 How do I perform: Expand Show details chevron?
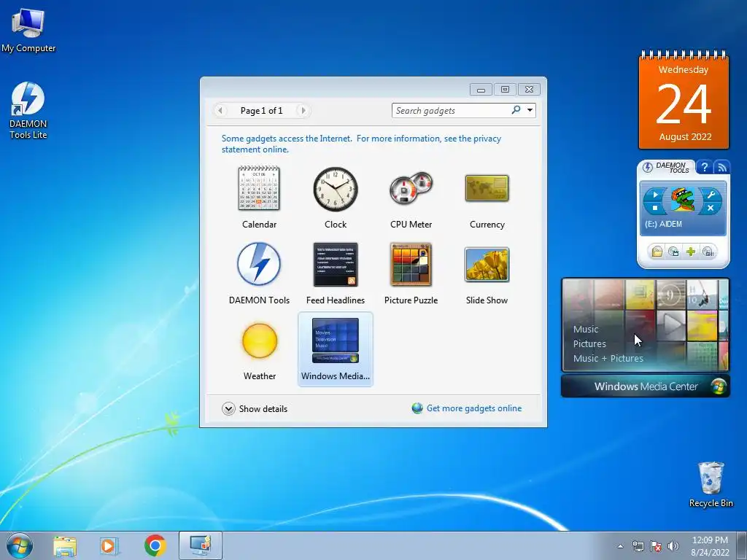click(228, 408)
